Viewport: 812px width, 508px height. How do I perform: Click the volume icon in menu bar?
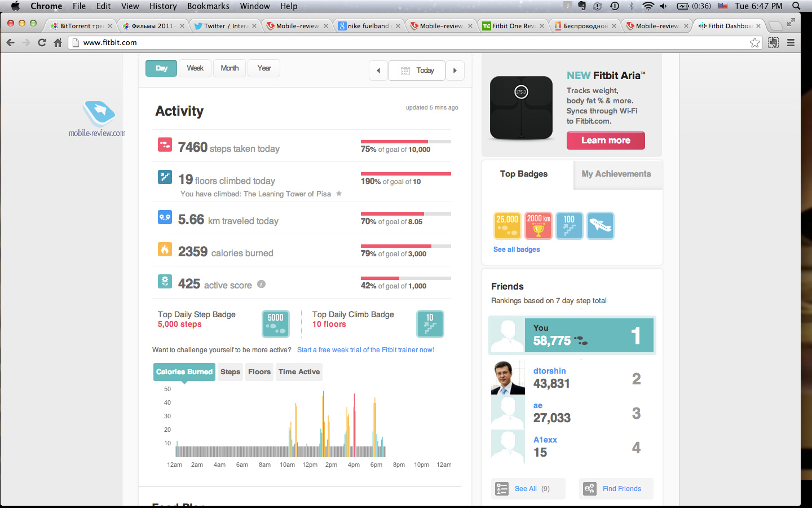point(664,6)
